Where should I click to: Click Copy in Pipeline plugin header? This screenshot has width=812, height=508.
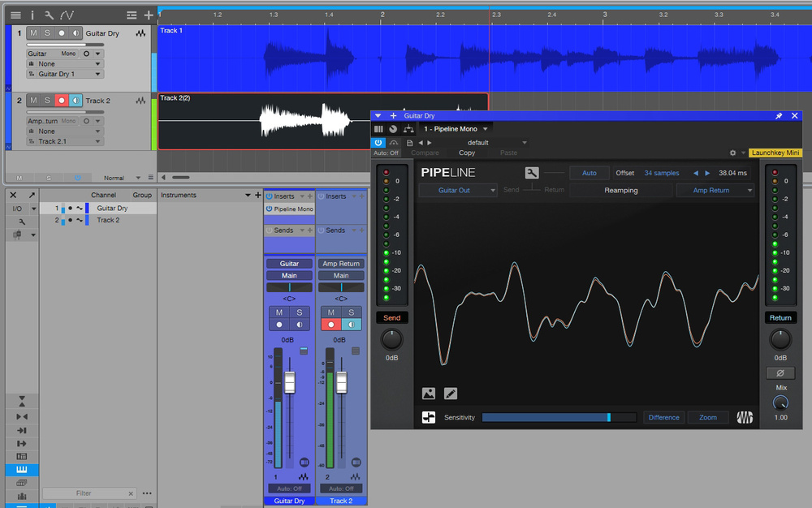(467, 153)
